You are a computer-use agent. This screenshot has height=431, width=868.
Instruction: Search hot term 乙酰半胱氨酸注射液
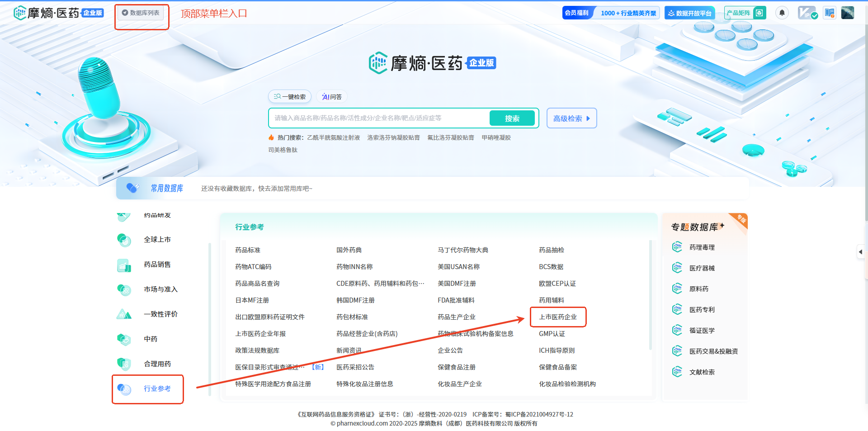(x=334, y=137)
